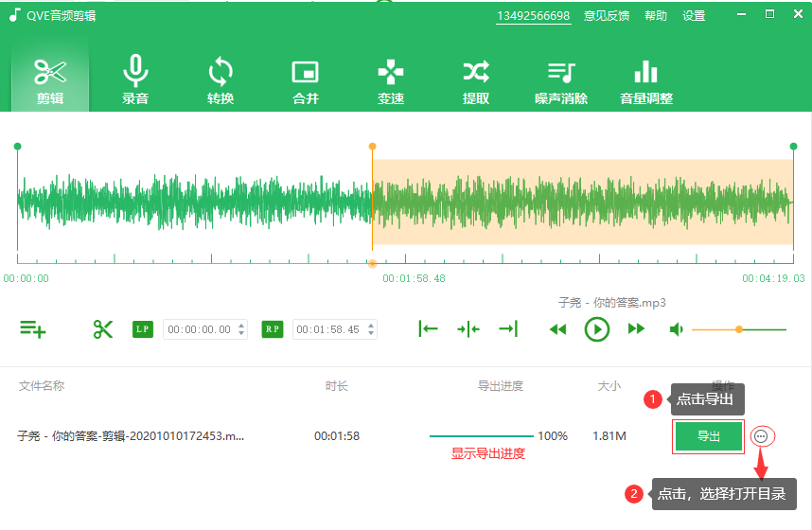Set left point with LP button

coord(143,329)
